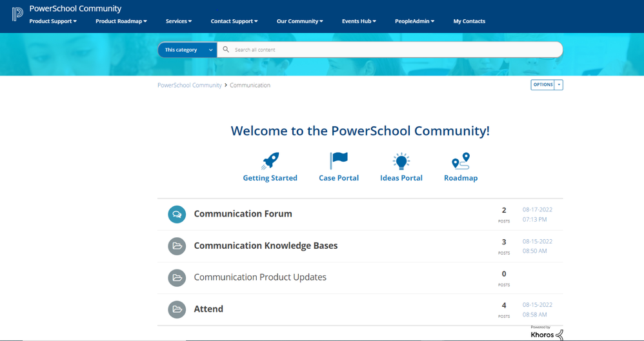Click the Attend folder icon

point(177,309)
